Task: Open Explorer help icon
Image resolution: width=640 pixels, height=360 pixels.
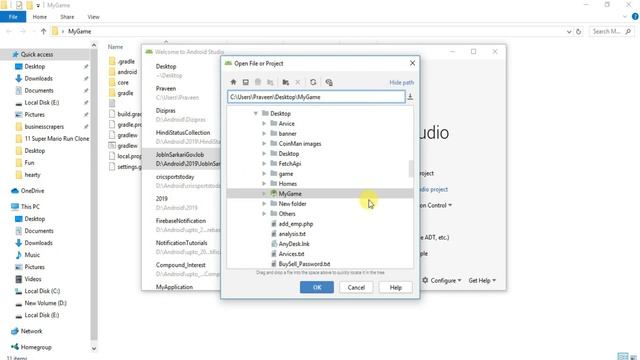Action: 635,17
